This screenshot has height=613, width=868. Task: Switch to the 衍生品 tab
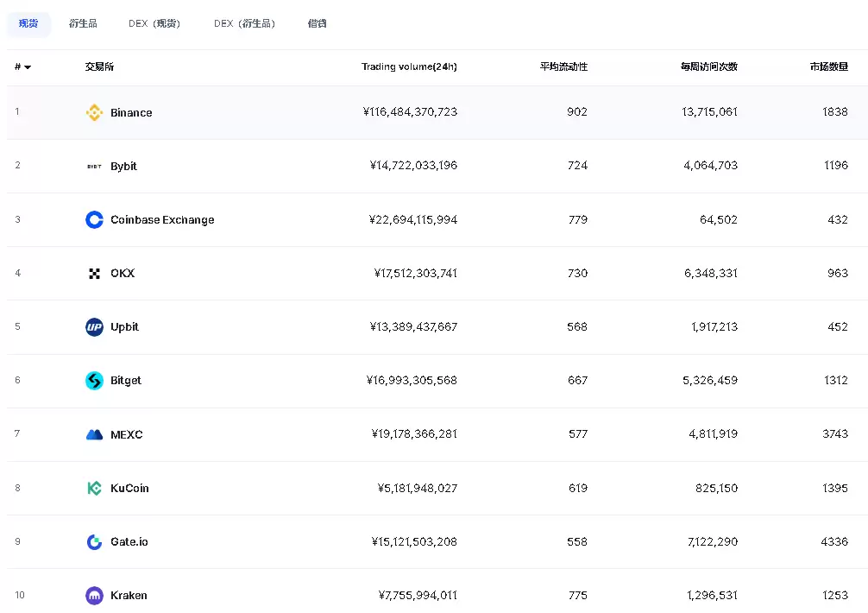pos(83,23)
